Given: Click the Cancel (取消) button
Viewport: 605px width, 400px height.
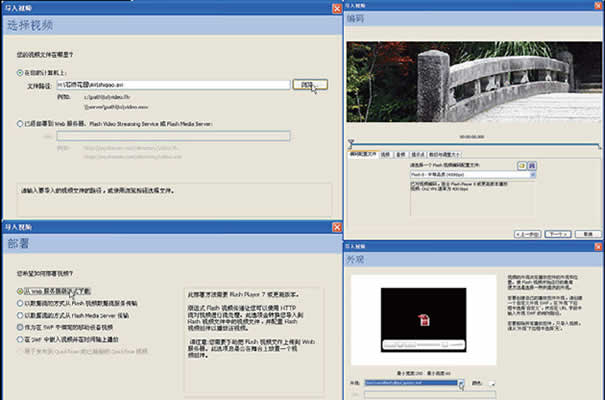Looking at the screenshot, I should click(x=588, y=234).
